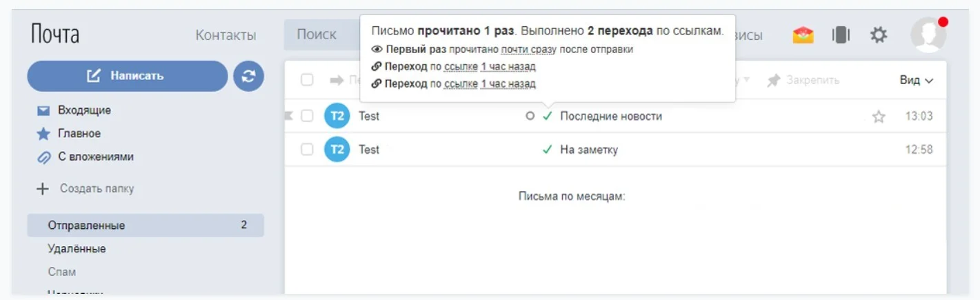Click first "ссылке" link in tooltip
This screenshot has height=300, width=980.
pyautogui.click(x=460, y=67)
